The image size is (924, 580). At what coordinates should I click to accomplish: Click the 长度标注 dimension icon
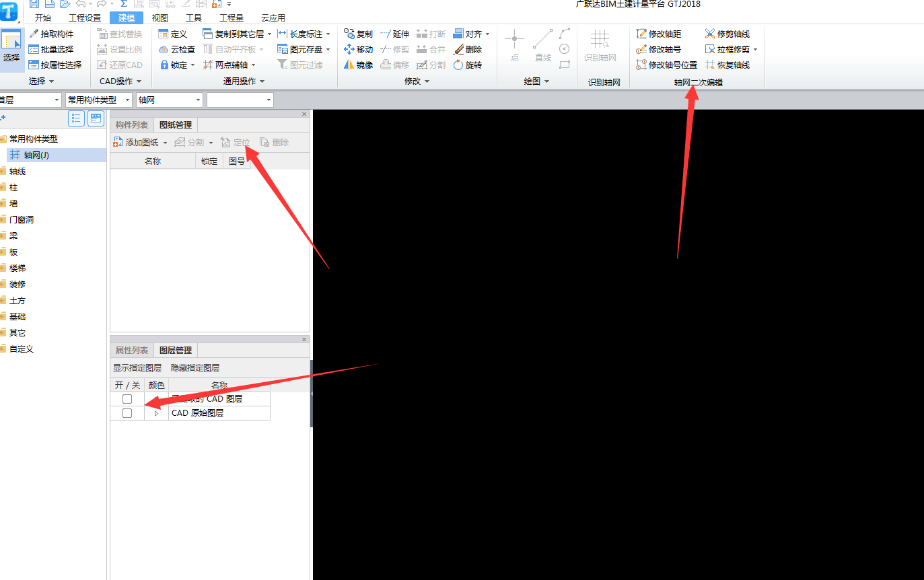click(x=283, y=34)
